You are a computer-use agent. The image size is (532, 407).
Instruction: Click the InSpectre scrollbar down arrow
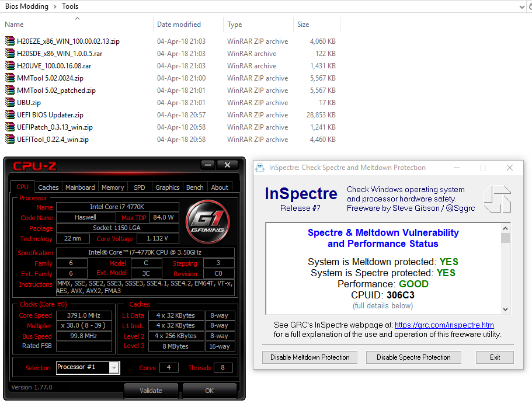pos(506,309)
